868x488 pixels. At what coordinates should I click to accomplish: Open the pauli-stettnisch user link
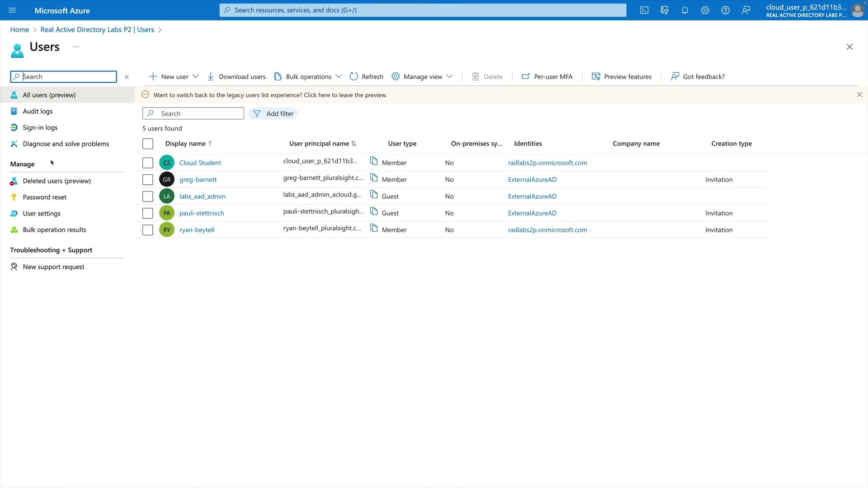[x=202, y=213]
